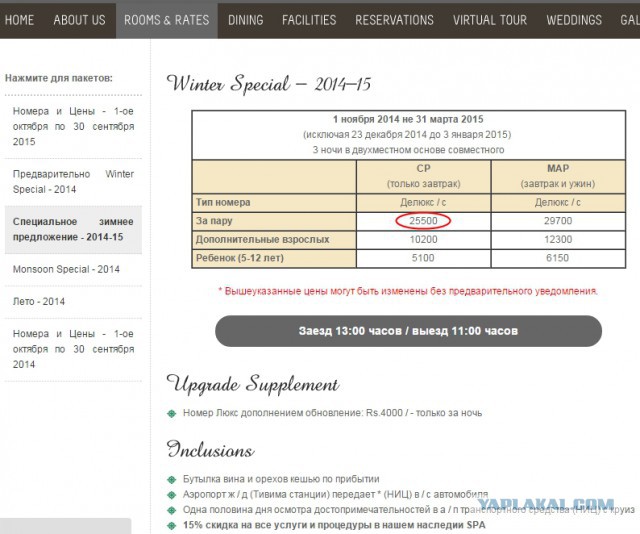The height and width of the screenshot is (534, 640).
Task: Click the '1 ноября 2014 не 31 марта 2015' date line
Action: pos(408,119)
